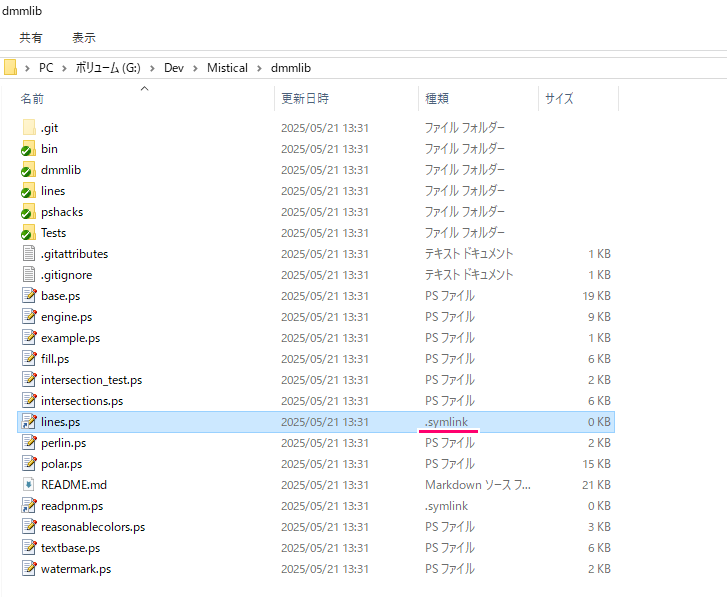Click the .gitattributes text file icon
The image size is (727, 597).
click(x=29, y=254)
